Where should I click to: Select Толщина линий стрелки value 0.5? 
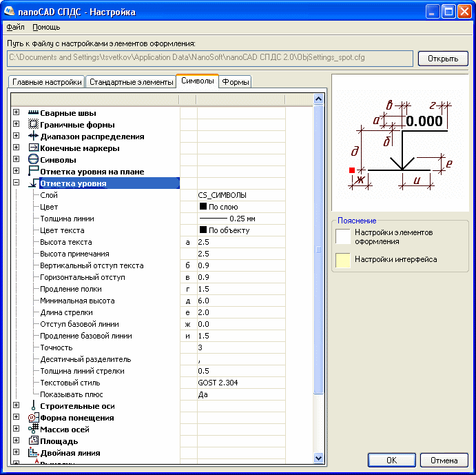click(241, 370)
